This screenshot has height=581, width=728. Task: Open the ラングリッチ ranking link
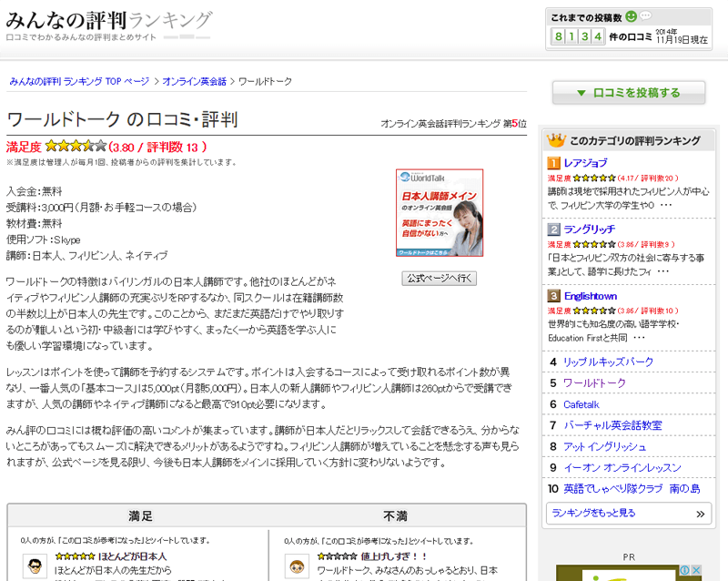coord(589,229)
